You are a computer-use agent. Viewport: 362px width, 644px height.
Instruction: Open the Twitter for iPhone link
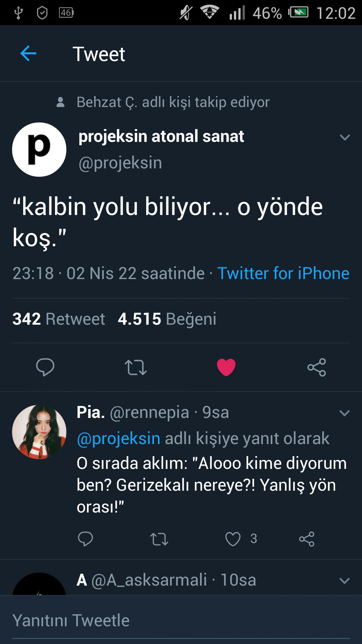pos(283,273)
